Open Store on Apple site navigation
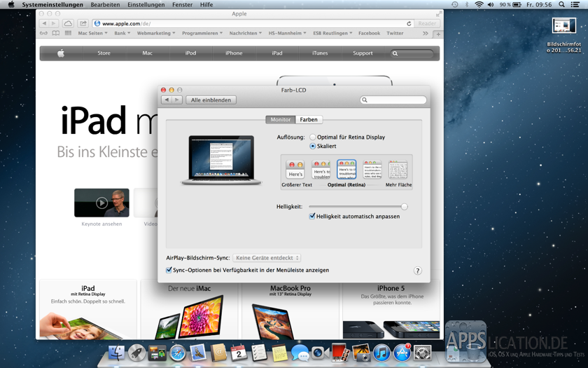Viewport: 588px width, 368px height. coord(104,53)
